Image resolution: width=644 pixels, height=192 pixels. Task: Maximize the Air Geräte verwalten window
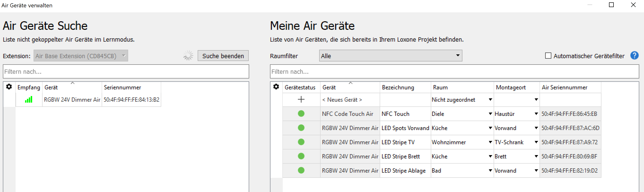611,5
